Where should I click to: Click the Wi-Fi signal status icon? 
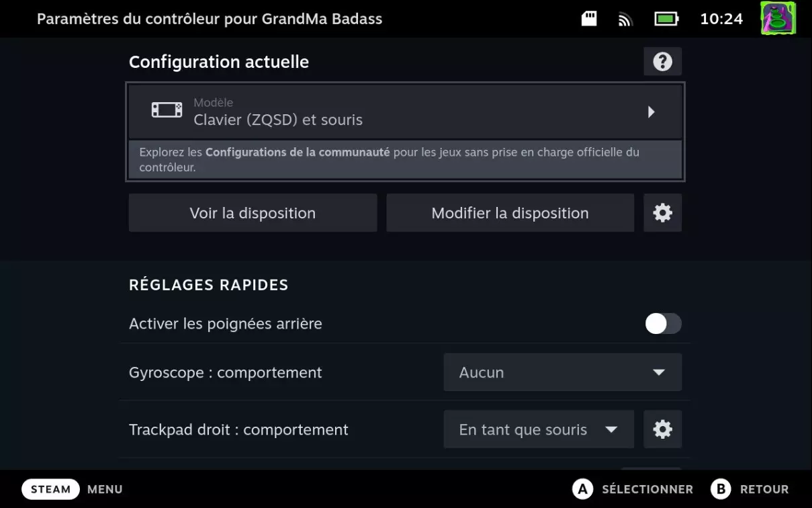tap(625, 19)
